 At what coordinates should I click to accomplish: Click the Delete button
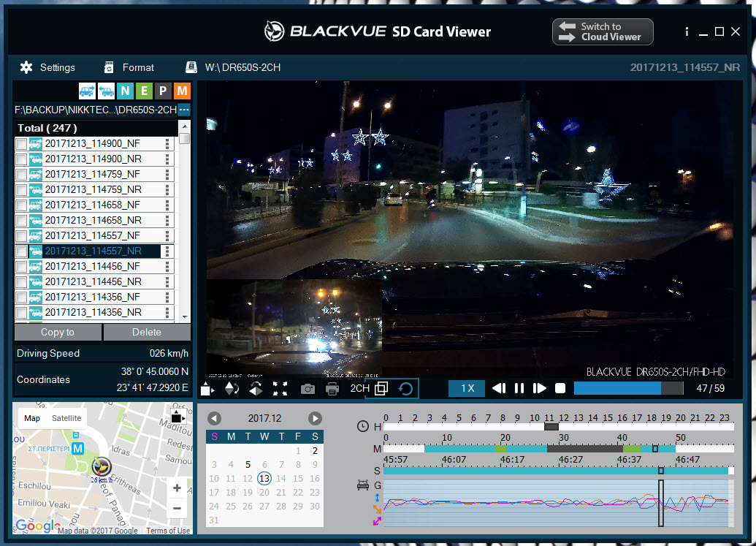147,333
